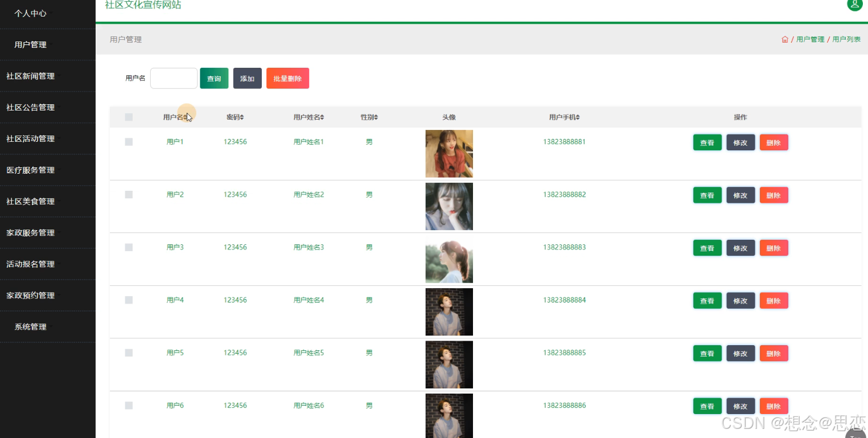
Task: Click 删除 for 用户5 row
Action: [774, 353]
